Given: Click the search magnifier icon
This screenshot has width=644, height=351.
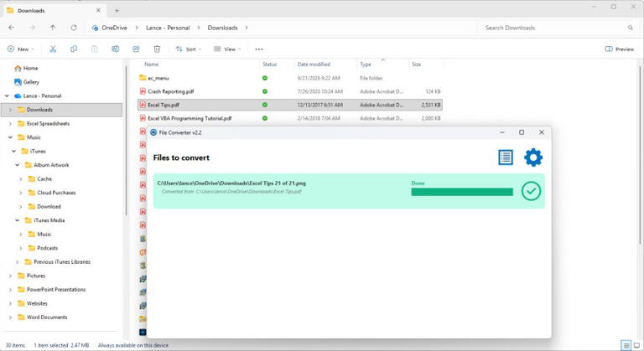Looking at the screenshot, I should click(631, 28).
